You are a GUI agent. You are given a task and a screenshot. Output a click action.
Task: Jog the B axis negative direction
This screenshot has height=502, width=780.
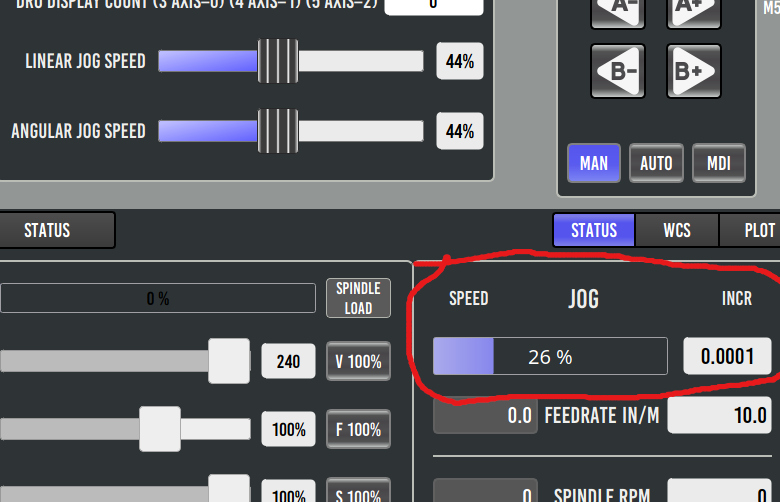pos(617,71)
